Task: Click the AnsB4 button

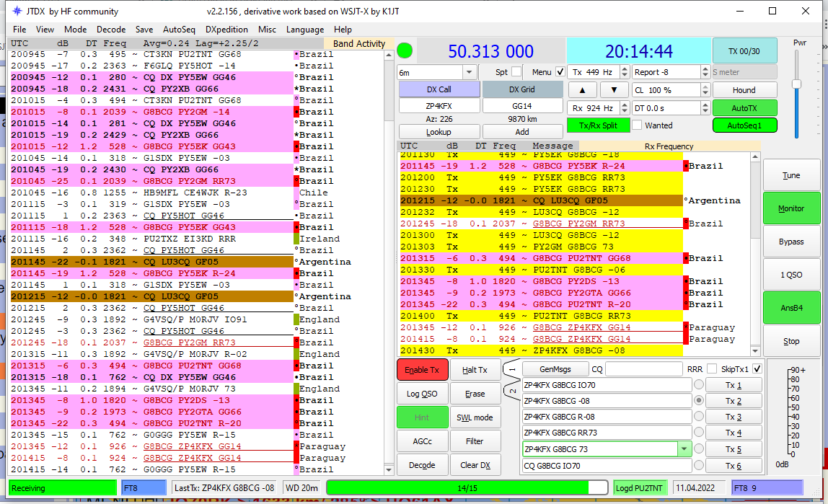Action: point(791,308)
